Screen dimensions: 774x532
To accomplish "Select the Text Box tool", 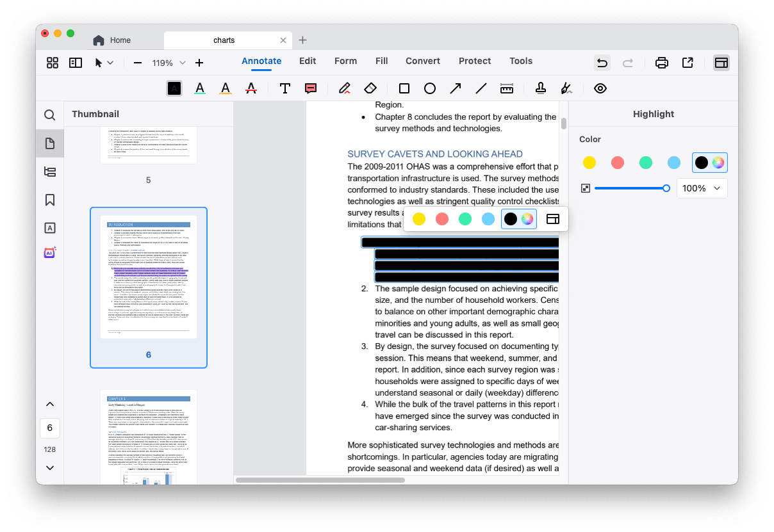I will tap(285, 88).
